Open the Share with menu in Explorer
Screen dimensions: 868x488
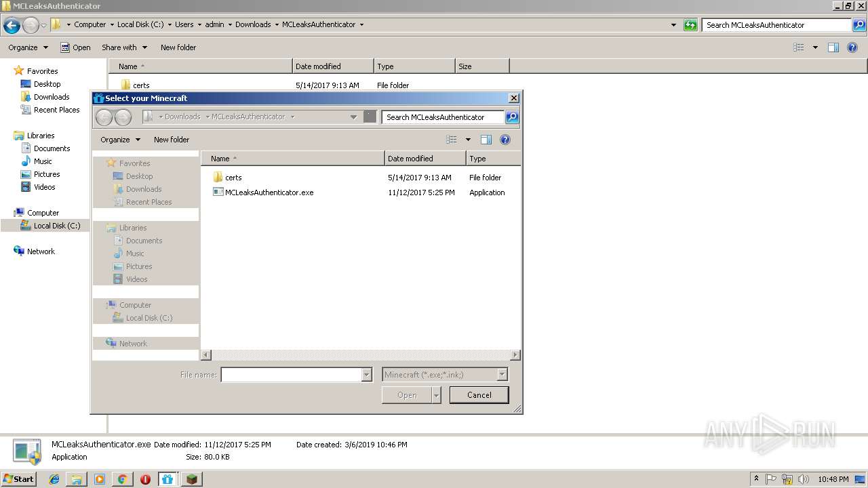tap(124, 47)
